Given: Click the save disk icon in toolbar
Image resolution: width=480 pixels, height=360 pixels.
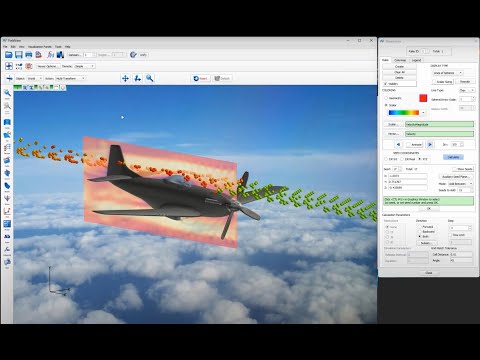Looking at the screenshot, I should click(19, 55).
